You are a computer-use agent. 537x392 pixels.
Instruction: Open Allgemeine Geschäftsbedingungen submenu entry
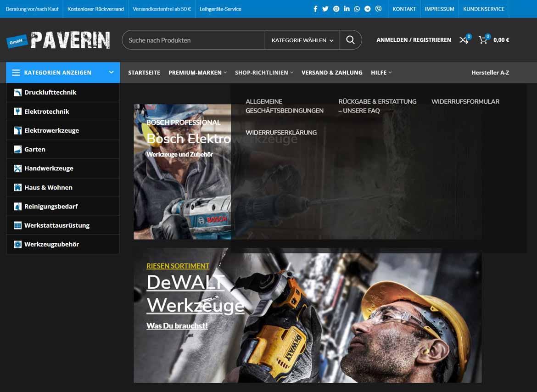285,106
